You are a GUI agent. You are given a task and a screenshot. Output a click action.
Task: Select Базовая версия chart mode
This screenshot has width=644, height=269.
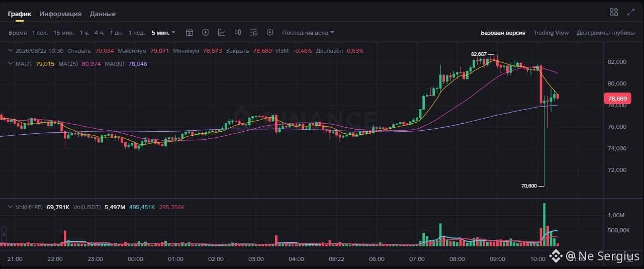click(503, 33)
